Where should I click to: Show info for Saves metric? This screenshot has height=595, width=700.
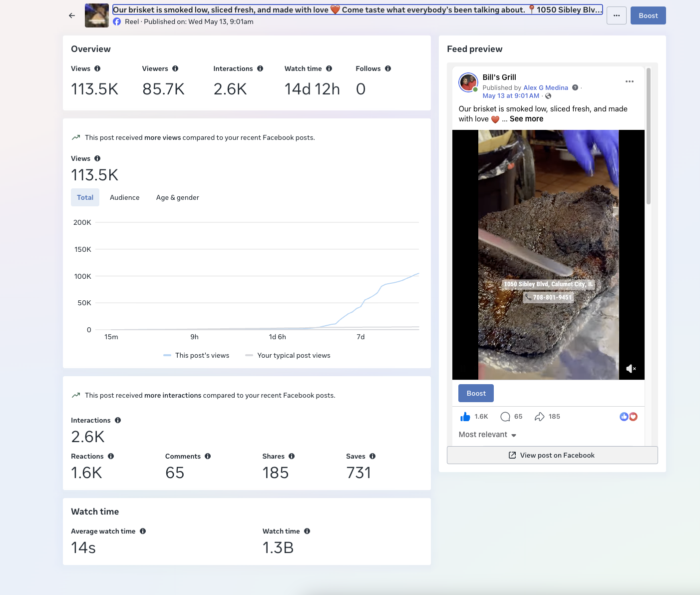(x=372, y=456)
